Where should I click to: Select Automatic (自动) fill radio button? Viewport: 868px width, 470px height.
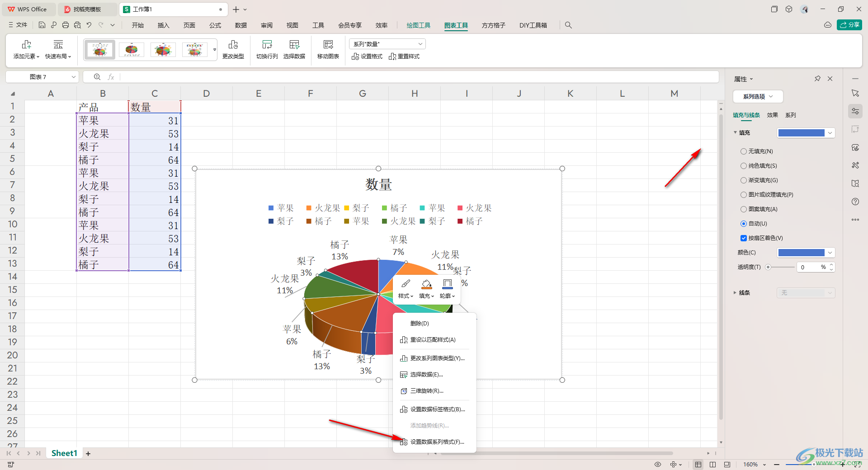743,224
